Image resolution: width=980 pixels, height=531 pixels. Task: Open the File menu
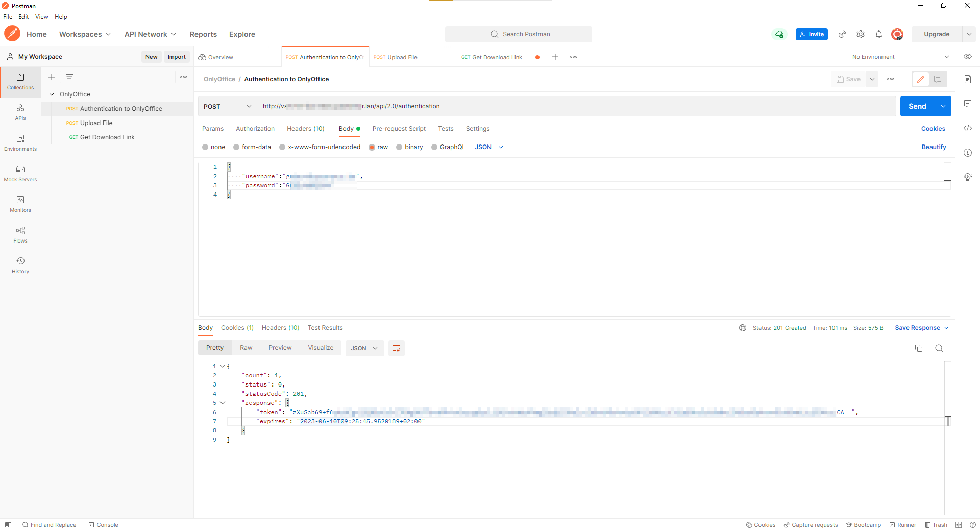8,17
